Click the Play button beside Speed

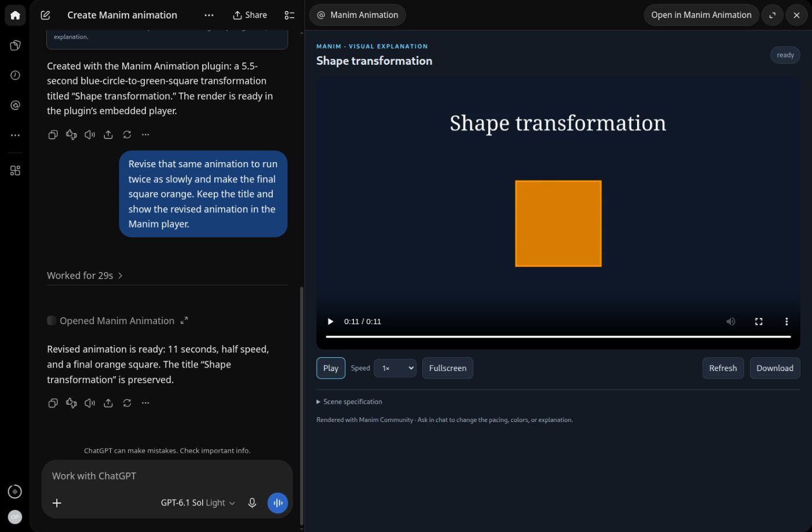pyautogui.click(x=331, y=368)
